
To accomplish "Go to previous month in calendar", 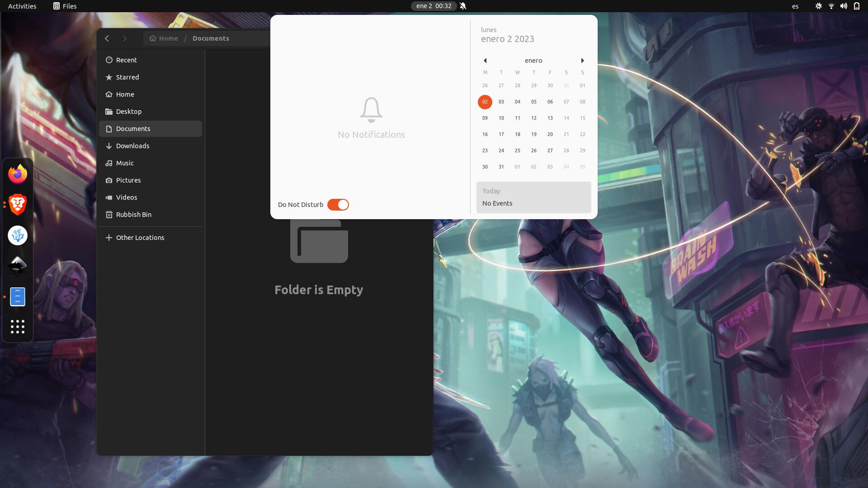I will pos(485,61).
